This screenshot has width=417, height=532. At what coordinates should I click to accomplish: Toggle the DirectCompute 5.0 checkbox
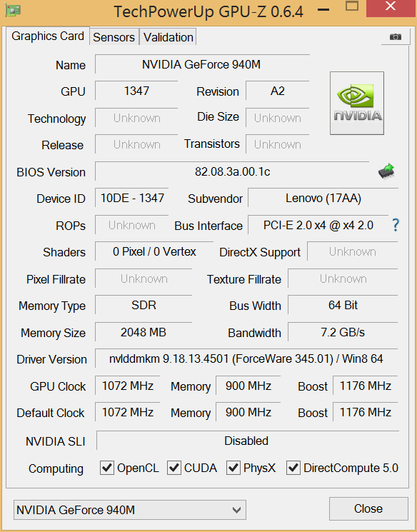point(293,468)
